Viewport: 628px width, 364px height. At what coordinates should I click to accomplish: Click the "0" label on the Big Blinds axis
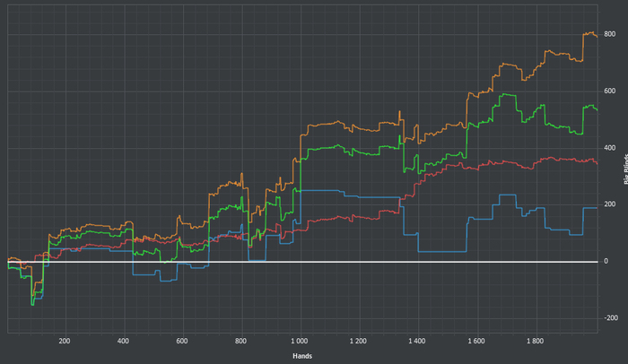tap(606, 262)
